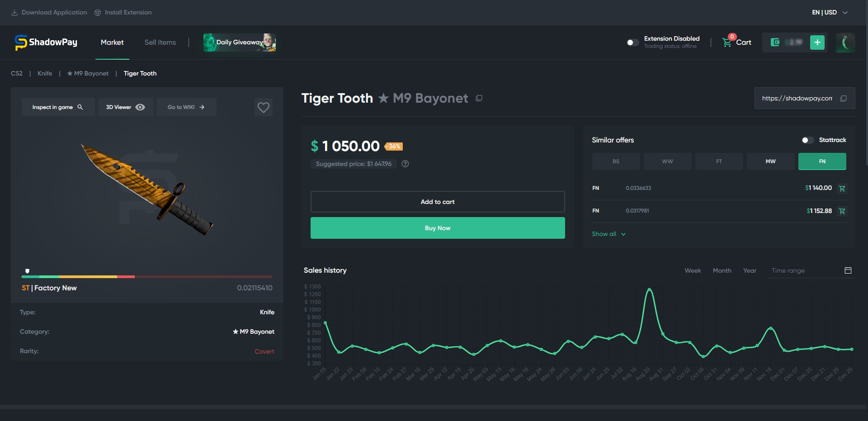The image size is (868, 421).
Task: Add item to favorites with heart icon
Action: point(264,107)
